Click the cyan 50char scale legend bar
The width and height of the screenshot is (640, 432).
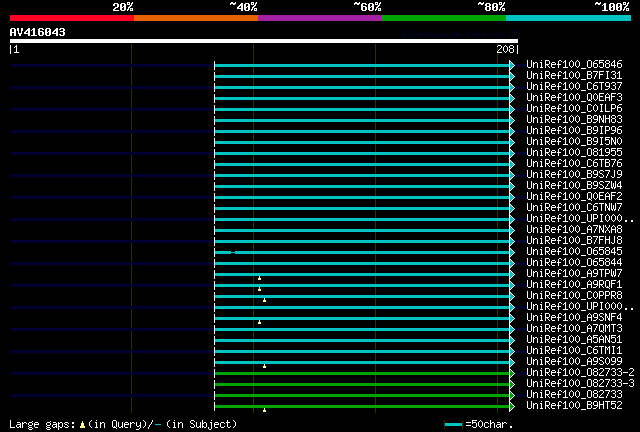coord(453,425)
